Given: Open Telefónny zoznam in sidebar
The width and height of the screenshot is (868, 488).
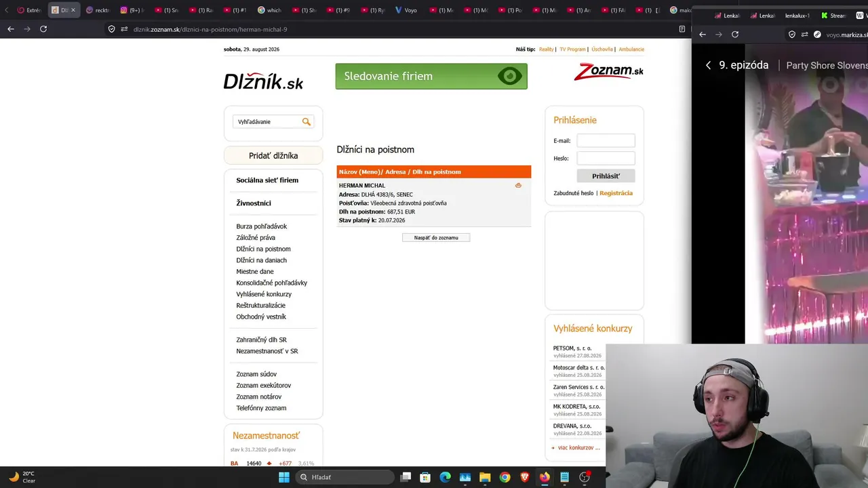Looking at the screenshot, I should 261,408.
